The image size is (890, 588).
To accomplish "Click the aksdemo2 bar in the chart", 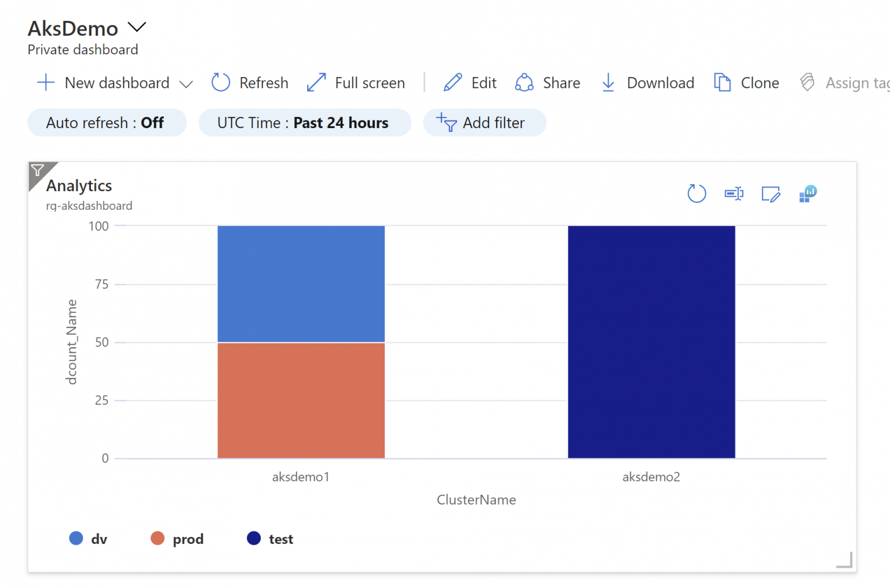I will pyautogui.click(x=651, y=342).
